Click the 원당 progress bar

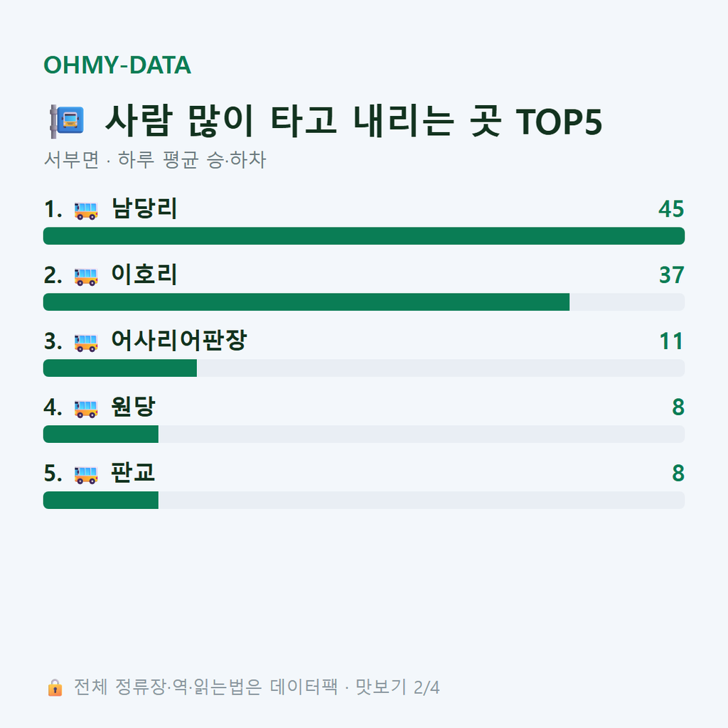(x=364, y=434)
